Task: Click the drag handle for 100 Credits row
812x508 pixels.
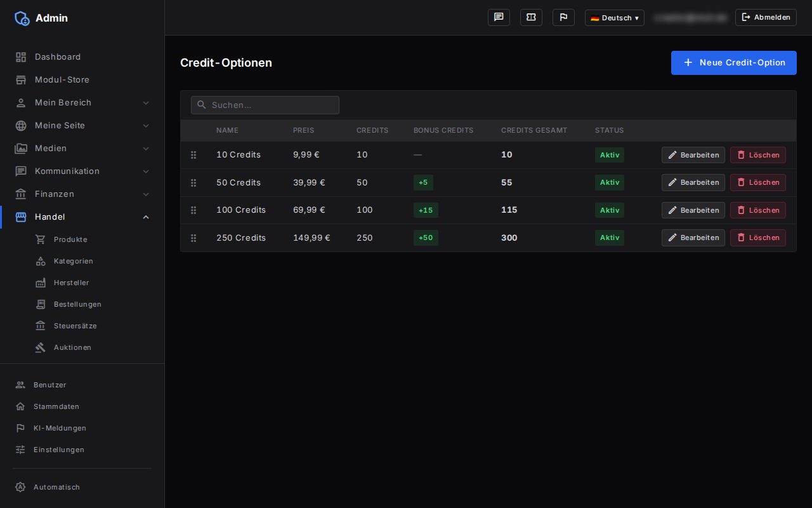Action: tap(193, 210)
